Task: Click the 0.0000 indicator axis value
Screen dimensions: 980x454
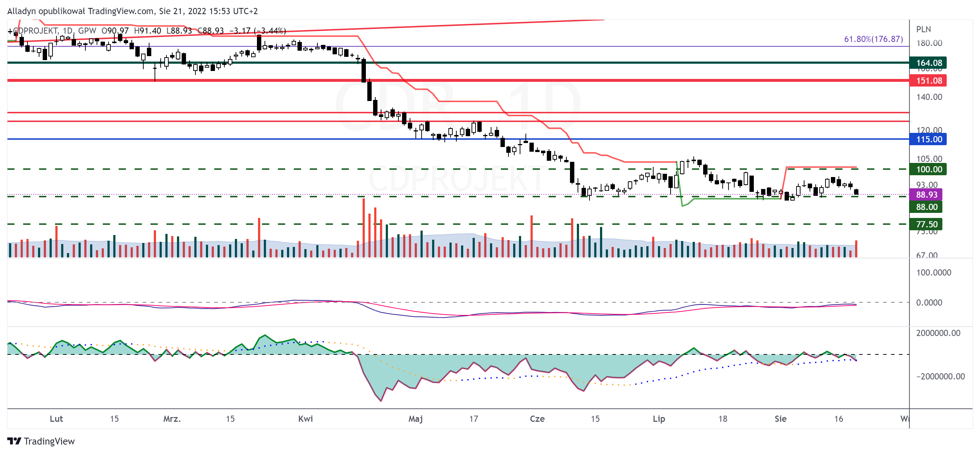Action: pos(929,303)
